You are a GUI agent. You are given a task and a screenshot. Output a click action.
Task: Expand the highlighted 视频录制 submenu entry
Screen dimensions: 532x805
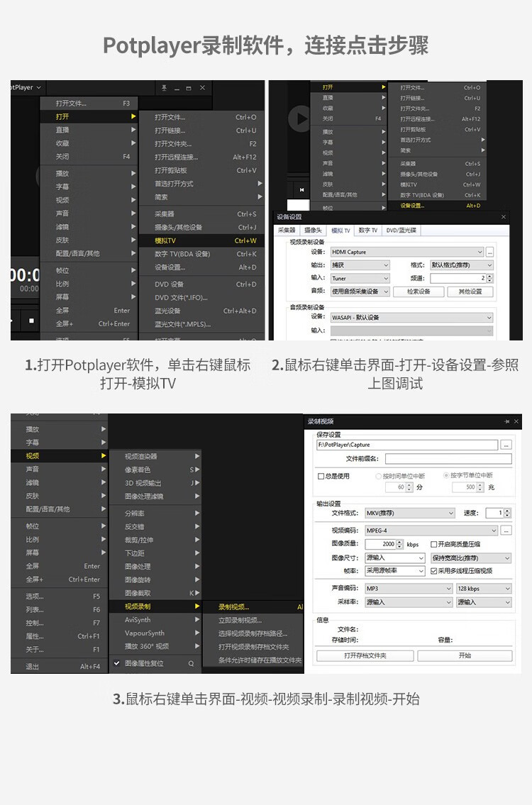tap(155, 607)
